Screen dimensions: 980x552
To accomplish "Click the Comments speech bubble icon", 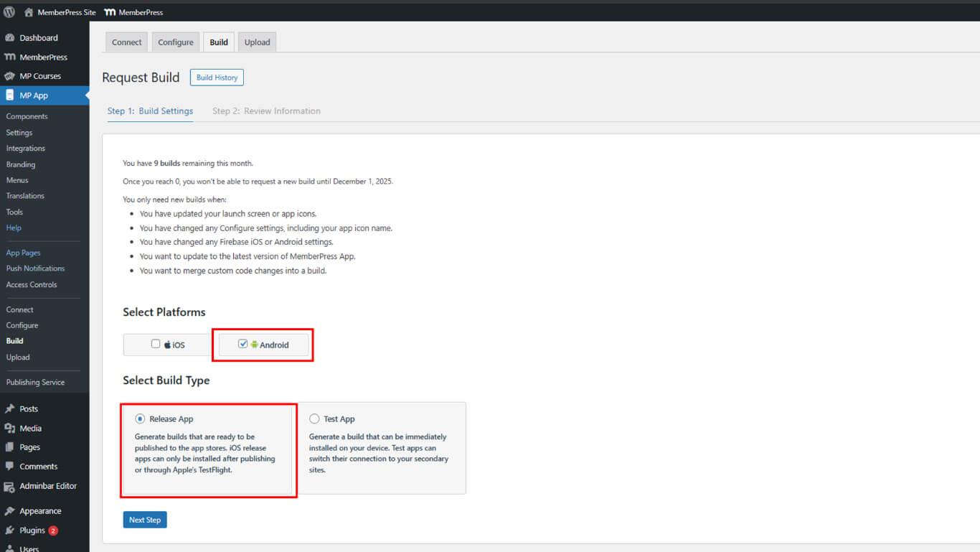I will [x=9, y=467].
